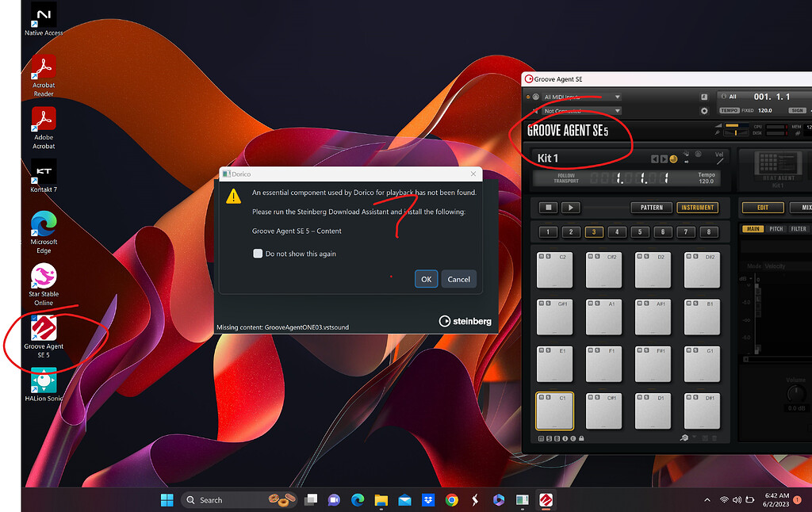Show hidden system tray icons chevron
Screen dimensions: 812x512
click(x=707, y=499)
